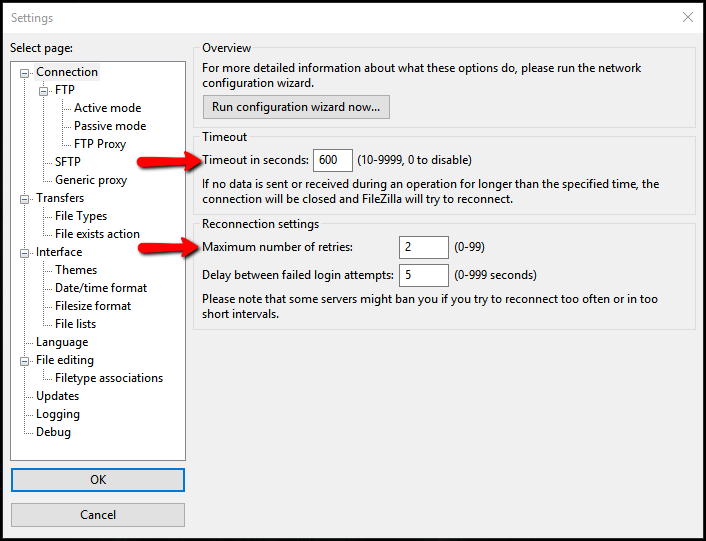The height and width of the screenshot is (541, 706).
Task: Collapse the File editing tree node
Action: (25, 360)
